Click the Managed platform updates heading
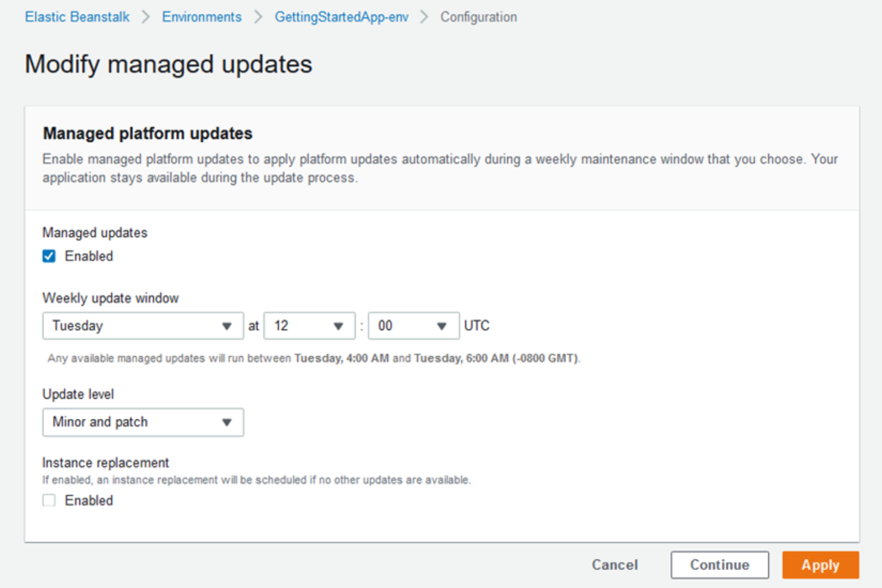Viewport: 882px width, 588px height. [x=148, y=133]
